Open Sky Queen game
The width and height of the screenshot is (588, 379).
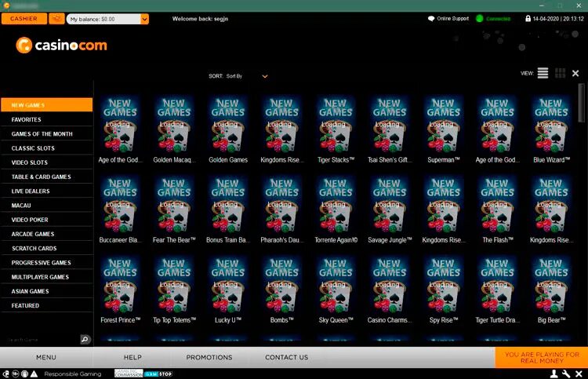click(336, 285)
